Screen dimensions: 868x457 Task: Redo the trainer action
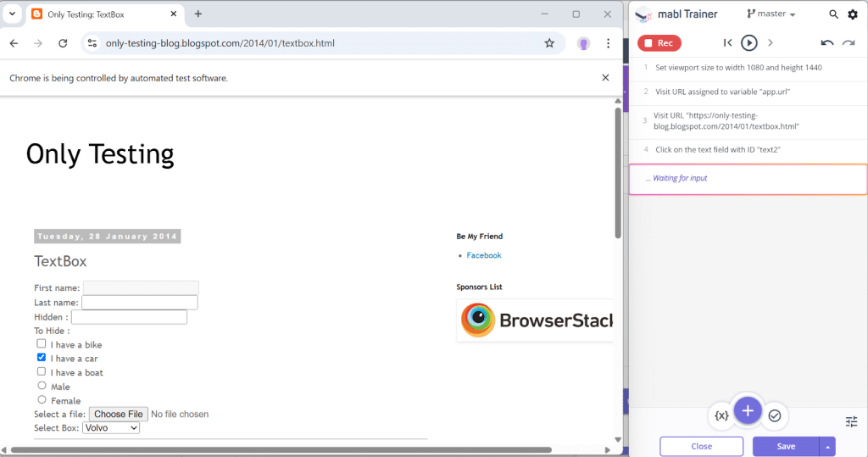[x=849, y=42]
